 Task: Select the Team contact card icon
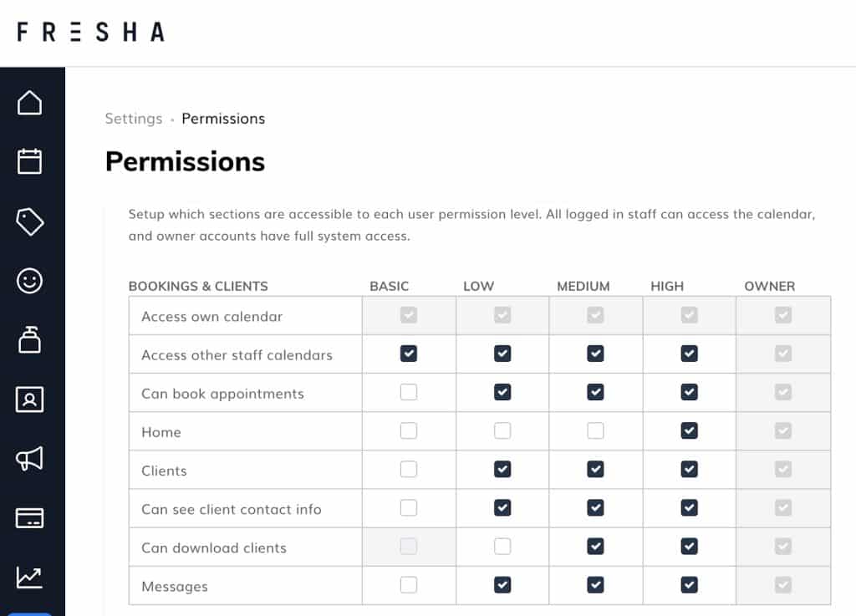pyautogui.click(x=30, y=400)
